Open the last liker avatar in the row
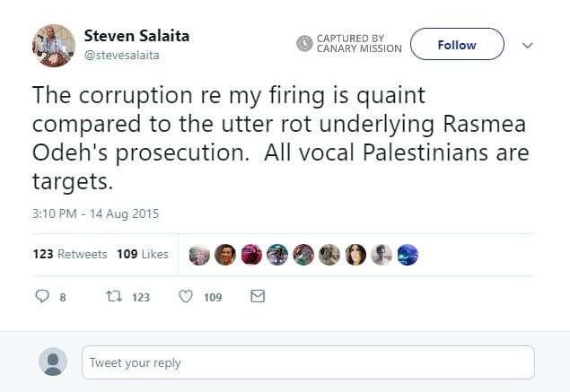The height and width of the screenshot is (392, 570). pos(408,255)
